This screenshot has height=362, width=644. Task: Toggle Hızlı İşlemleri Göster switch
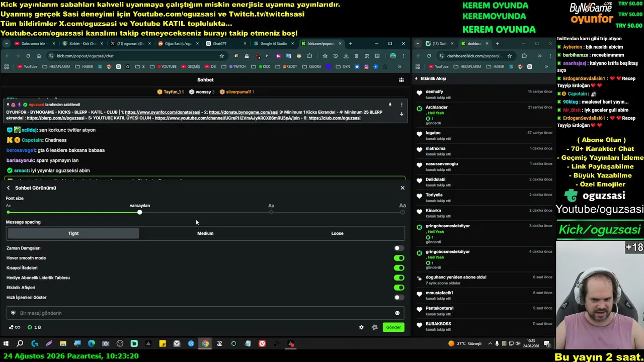click(x=399, y=298)
